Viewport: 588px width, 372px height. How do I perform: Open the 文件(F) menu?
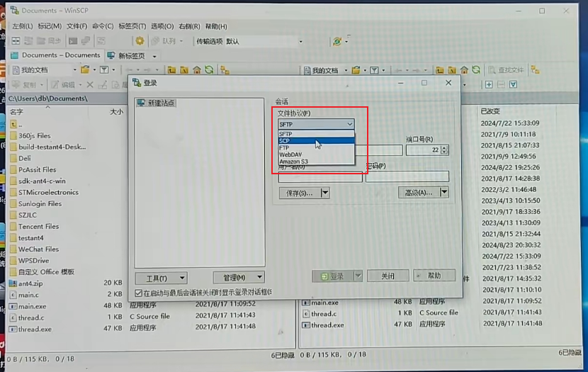[x=77, y=26]
